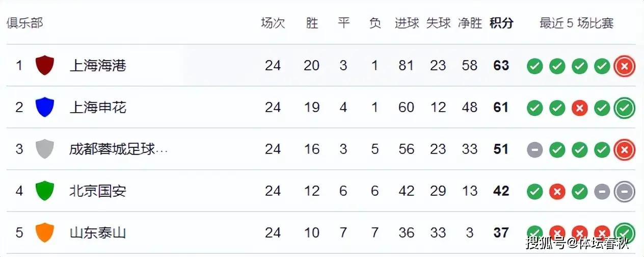Open the 上海海港 team name link
This screenshot has height=257, width=644.
pyautogui.click(x=97, y=66)
